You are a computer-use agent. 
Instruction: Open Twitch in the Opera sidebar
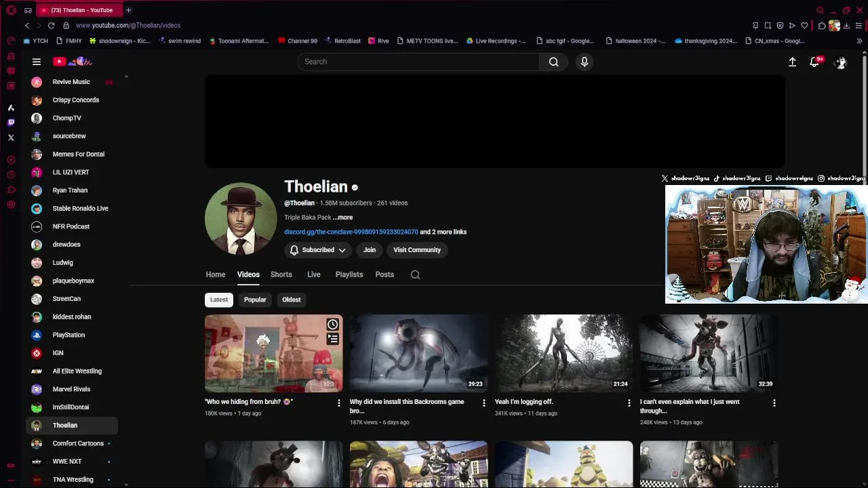pos(11,123)
